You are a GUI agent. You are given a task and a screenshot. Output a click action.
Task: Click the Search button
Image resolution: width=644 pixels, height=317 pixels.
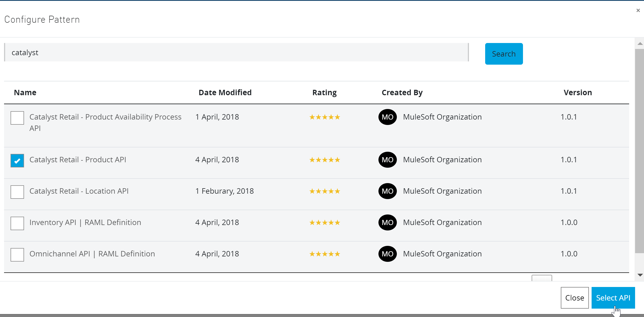(504, 54)
